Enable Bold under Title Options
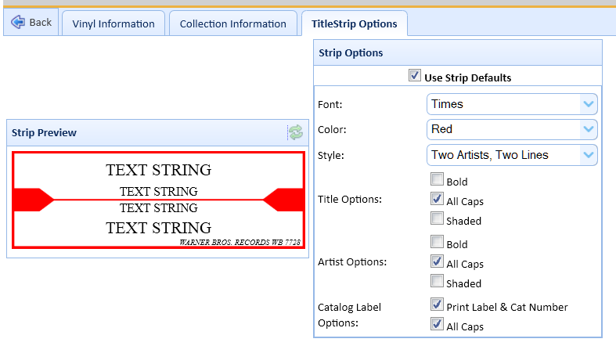 point(437,181)
